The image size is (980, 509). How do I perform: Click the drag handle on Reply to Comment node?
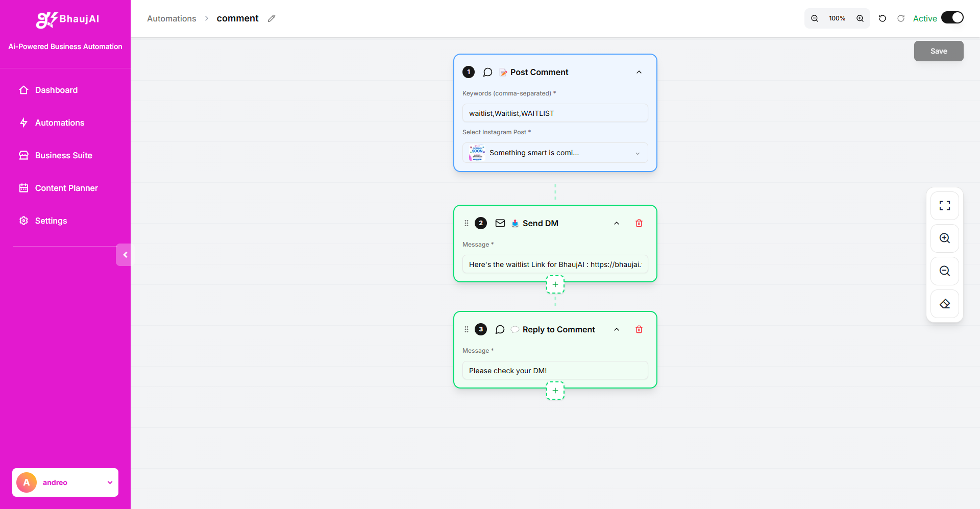point(467,329)
